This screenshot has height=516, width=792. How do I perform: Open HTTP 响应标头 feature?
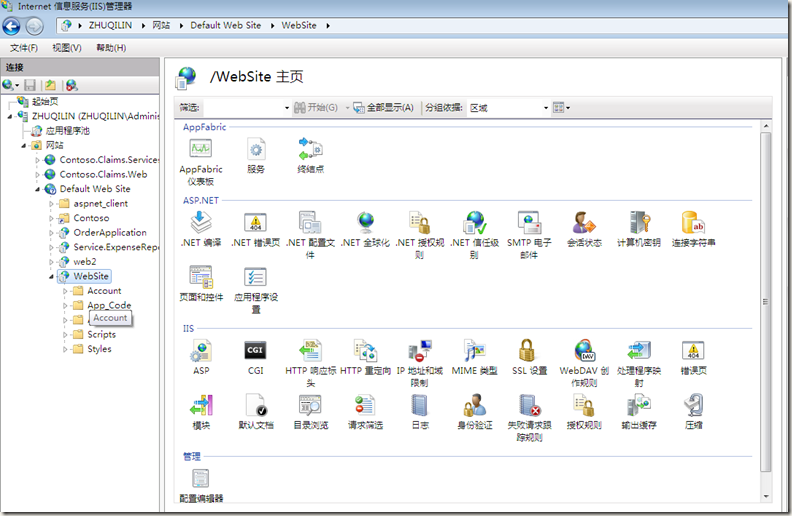310,363
